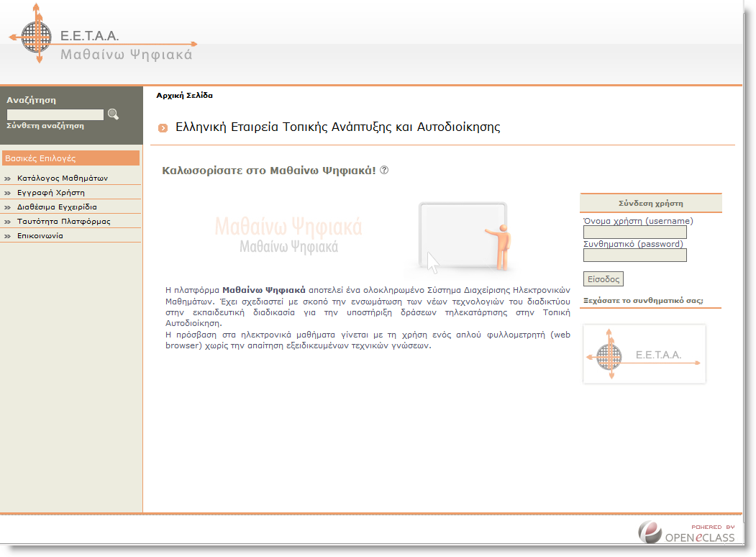
Task: Focus the search text field
Action: coord(55,114)
